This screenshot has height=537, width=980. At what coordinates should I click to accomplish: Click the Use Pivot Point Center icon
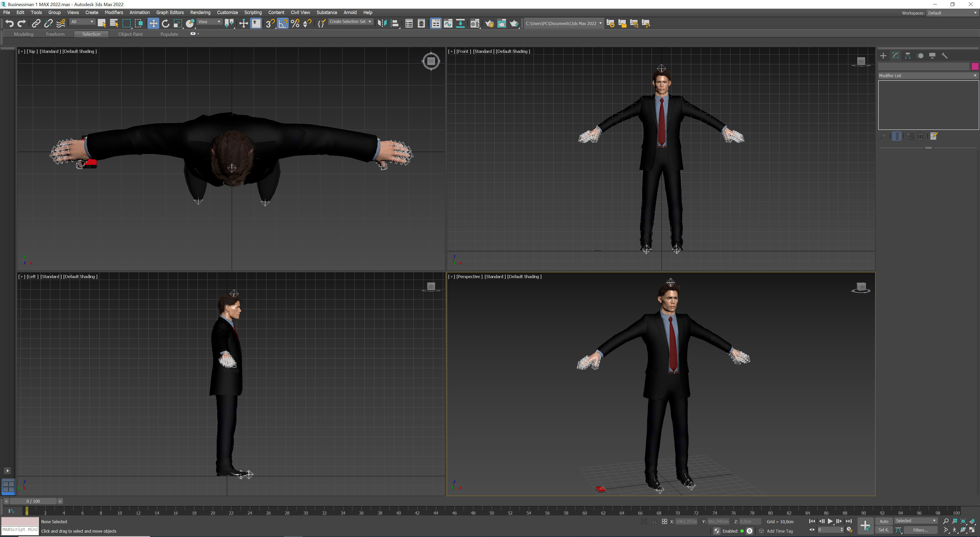pyautogui.click(x=229, y=23)
